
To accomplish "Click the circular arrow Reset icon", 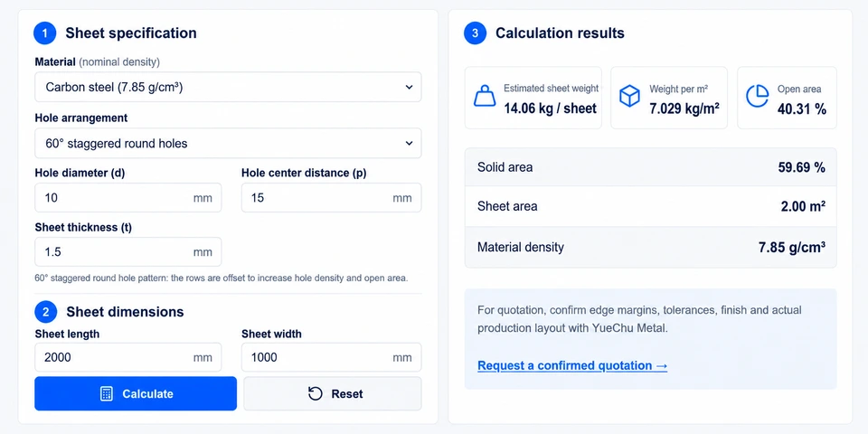I will (315, 393).
